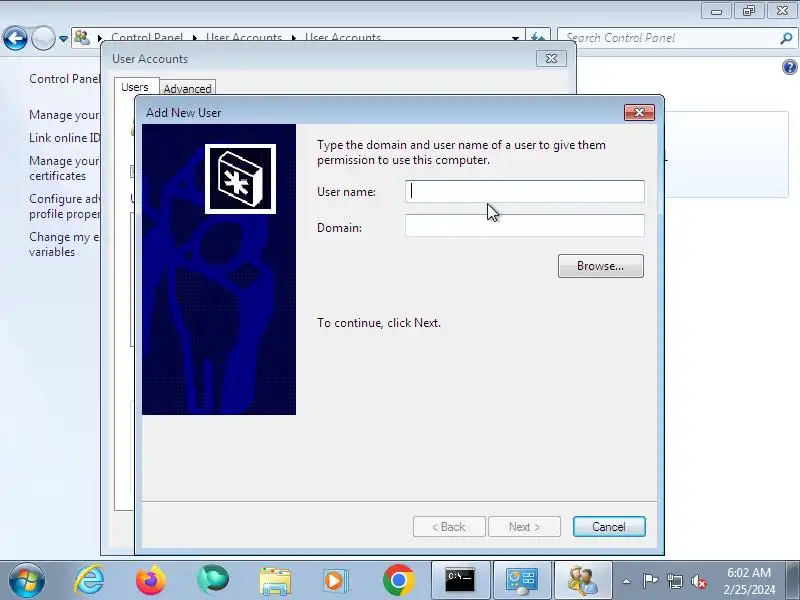Open network status tray icon
The height and width of the screenshot is (600, 800).
[x=674, y=581]
